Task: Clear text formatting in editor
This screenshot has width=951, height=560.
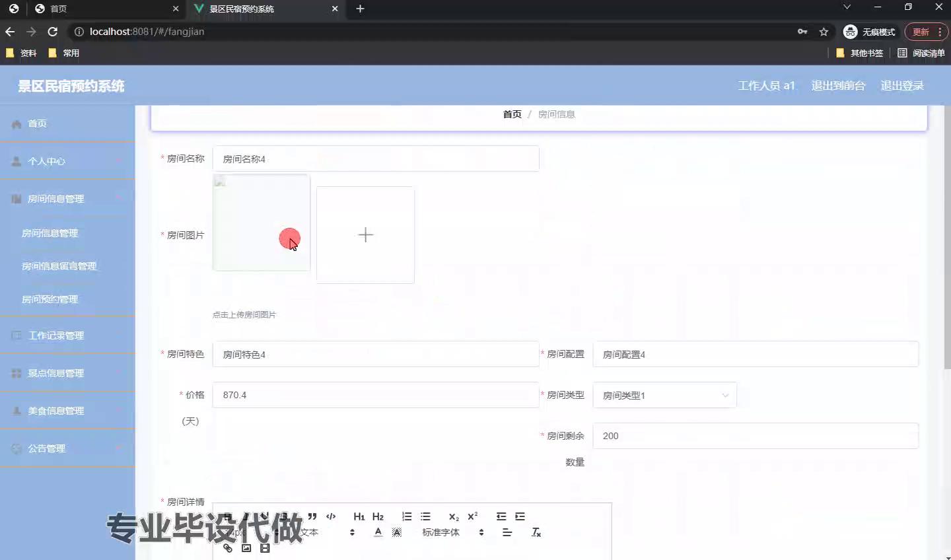Action: [x=536, y=532]
